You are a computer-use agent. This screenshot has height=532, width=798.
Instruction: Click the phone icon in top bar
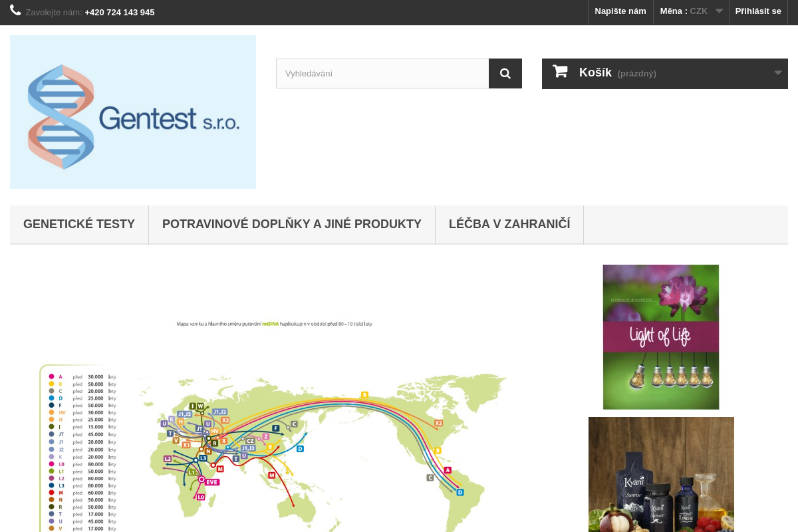[x=15, y=11]
